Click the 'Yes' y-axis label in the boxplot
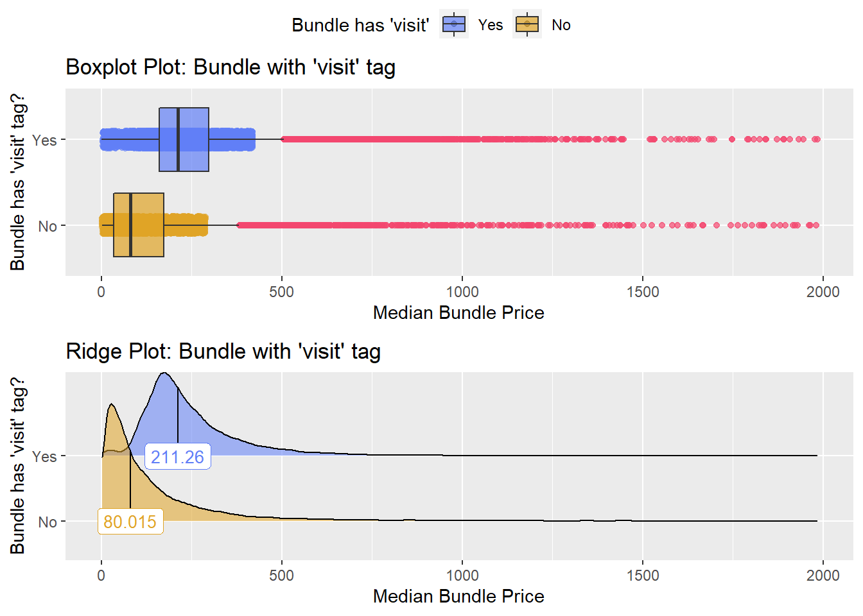863x616 pixels. (x=44, y=140)
